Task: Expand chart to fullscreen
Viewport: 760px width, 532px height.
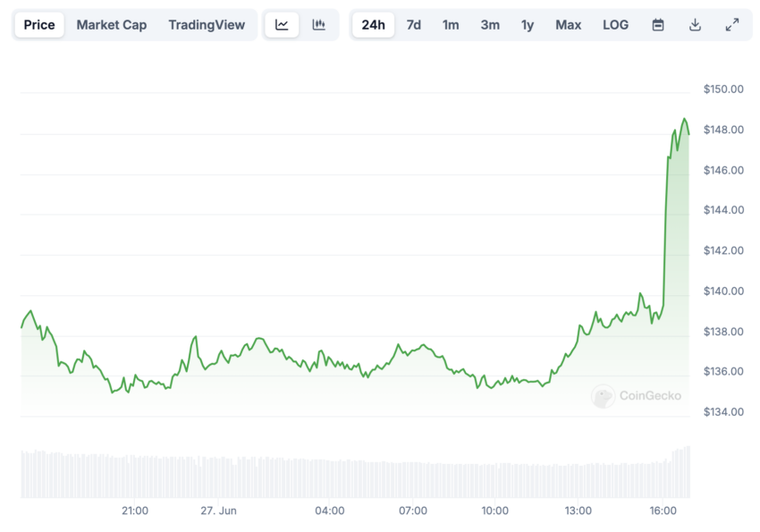Action: [x=732, y=25]
